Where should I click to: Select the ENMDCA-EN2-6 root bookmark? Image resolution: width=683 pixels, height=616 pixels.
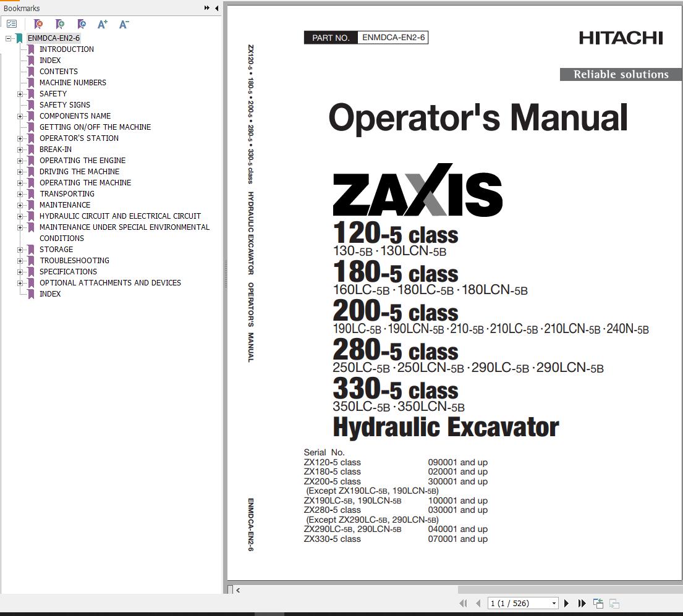tap(54, 38)
